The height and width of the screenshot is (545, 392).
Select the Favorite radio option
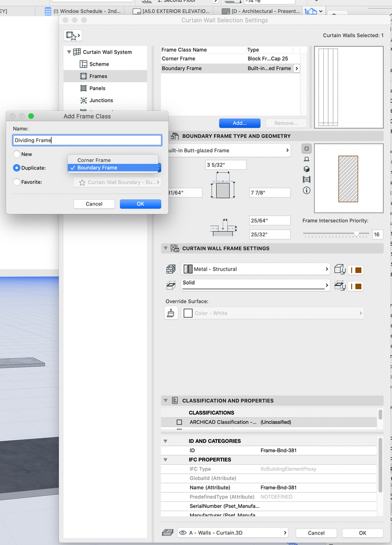coord(17,182)
